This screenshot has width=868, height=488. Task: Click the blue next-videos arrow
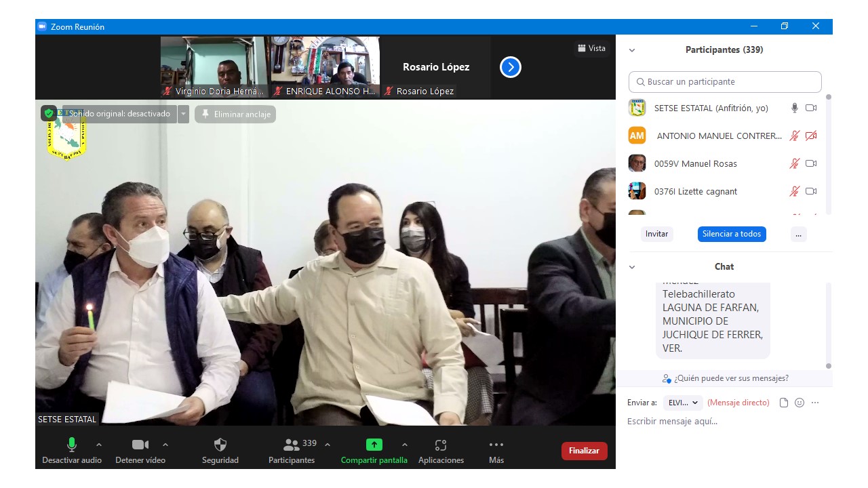(511, 67)
